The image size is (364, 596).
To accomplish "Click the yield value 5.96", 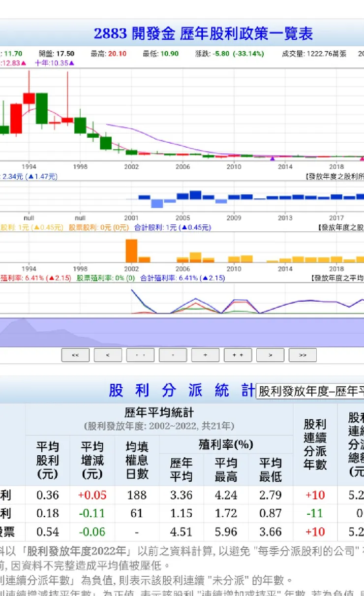I will click(226, 532).
